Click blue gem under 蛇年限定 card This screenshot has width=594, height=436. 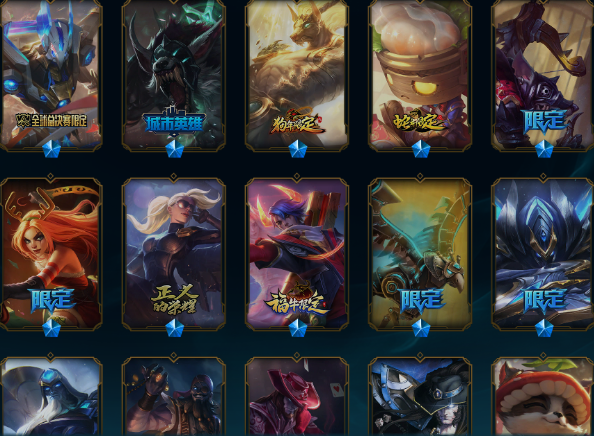tap(420, 149)
